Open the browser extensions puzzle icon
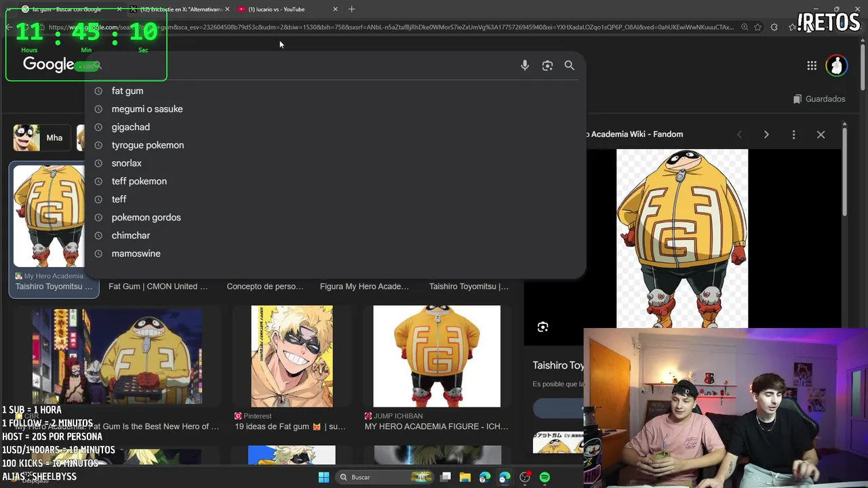The image size is (868, 488). (x=774, y=27)
